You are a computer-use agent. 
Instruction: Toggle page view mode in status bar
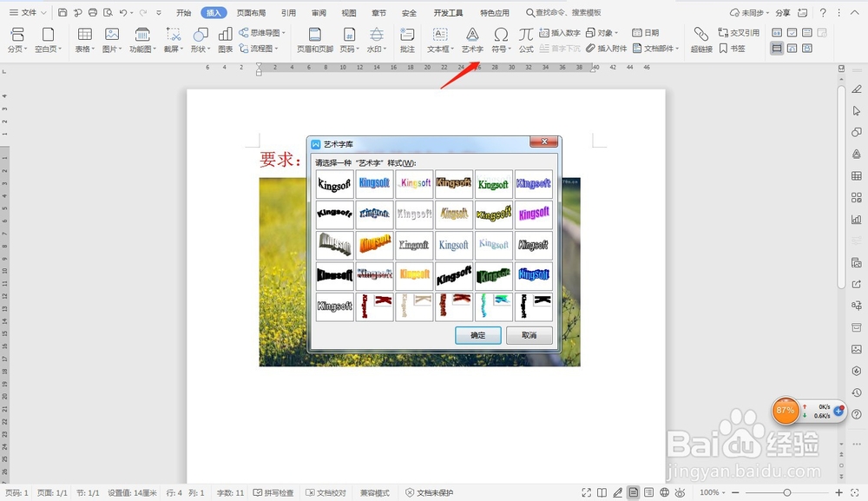(x=634, y=492)
